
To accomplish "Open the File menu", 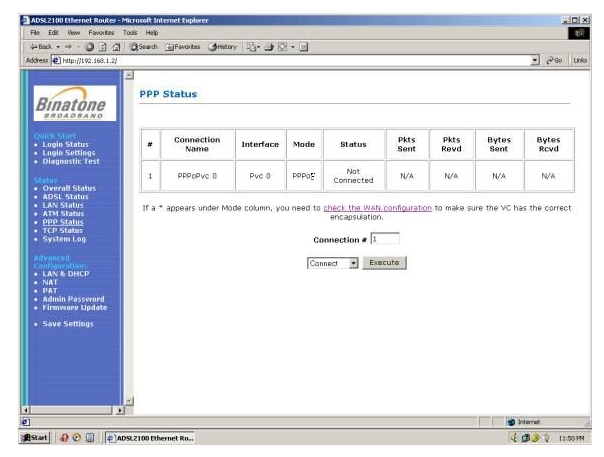I will point(35,33).
